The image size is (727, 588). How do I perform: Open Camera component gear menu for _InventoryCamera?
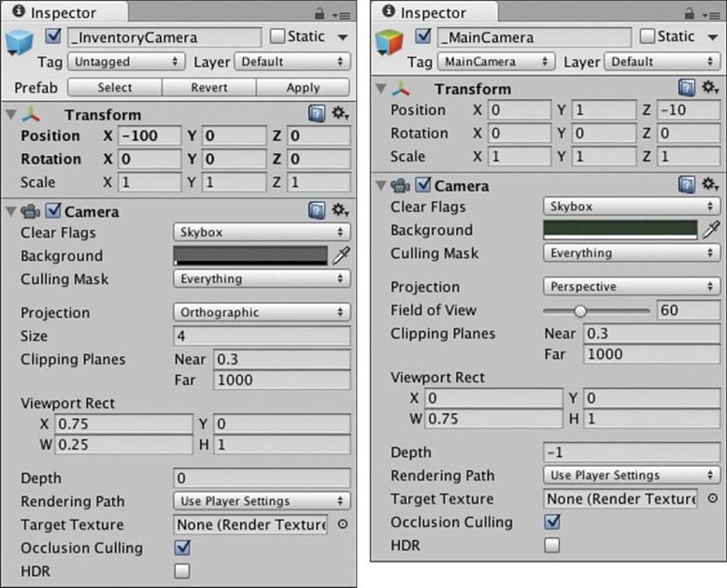click(x=340, y=210)
